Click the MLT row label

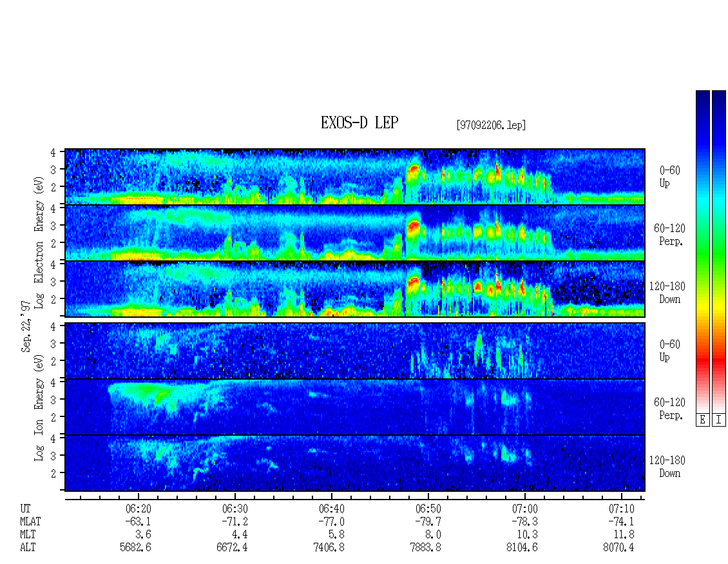point(28,535)
